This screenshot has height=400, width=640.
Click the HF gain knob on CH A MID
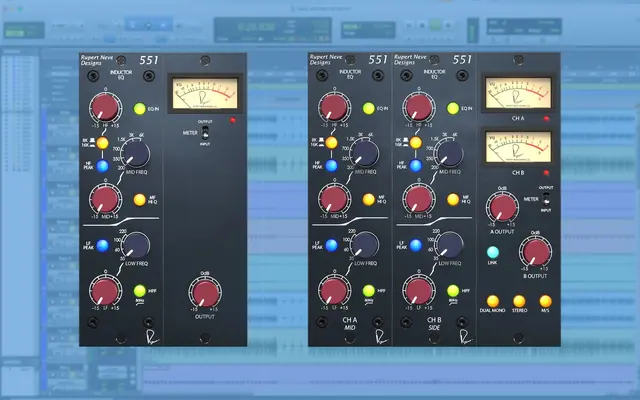(x=334, y=107)
